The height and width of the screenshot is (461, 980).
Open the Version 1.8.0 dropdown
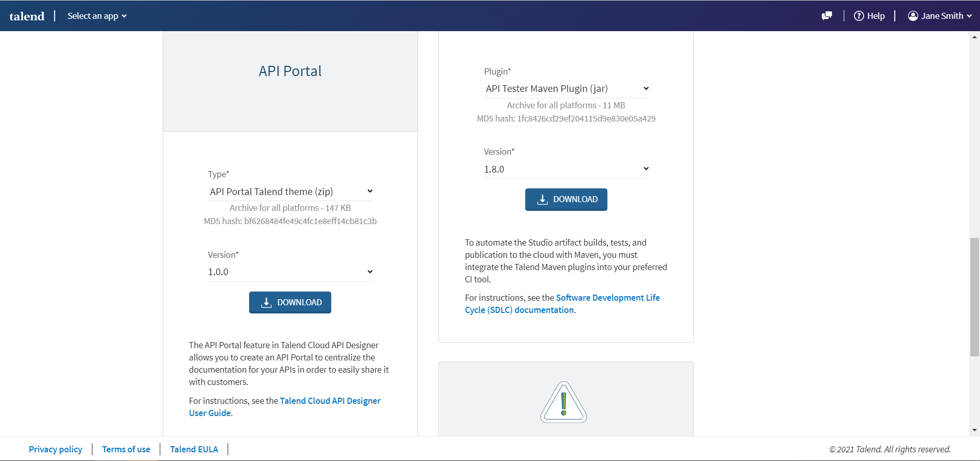(567, 169)
